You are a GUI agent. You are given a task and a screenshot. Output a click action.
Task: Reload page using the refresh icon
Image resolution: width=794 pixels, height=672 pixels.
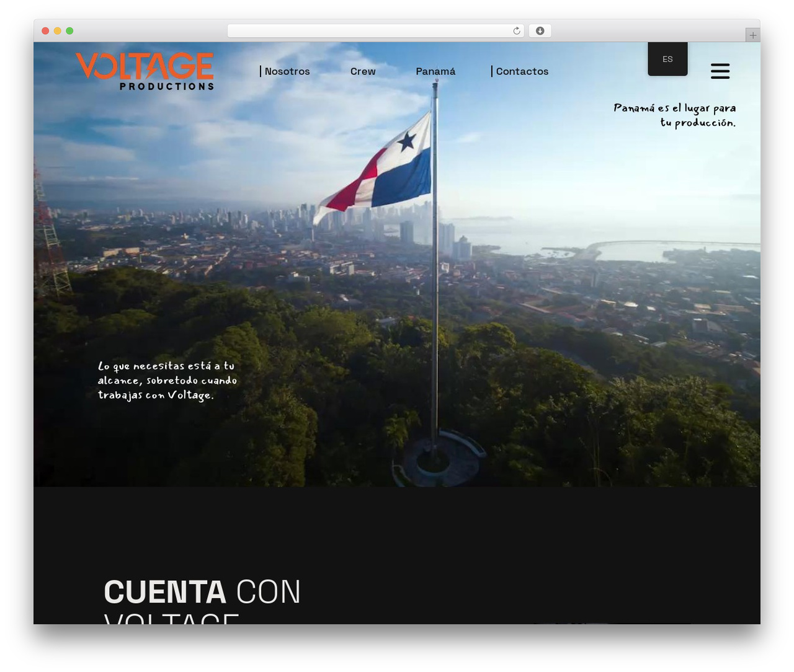click(x=516, y=31)
